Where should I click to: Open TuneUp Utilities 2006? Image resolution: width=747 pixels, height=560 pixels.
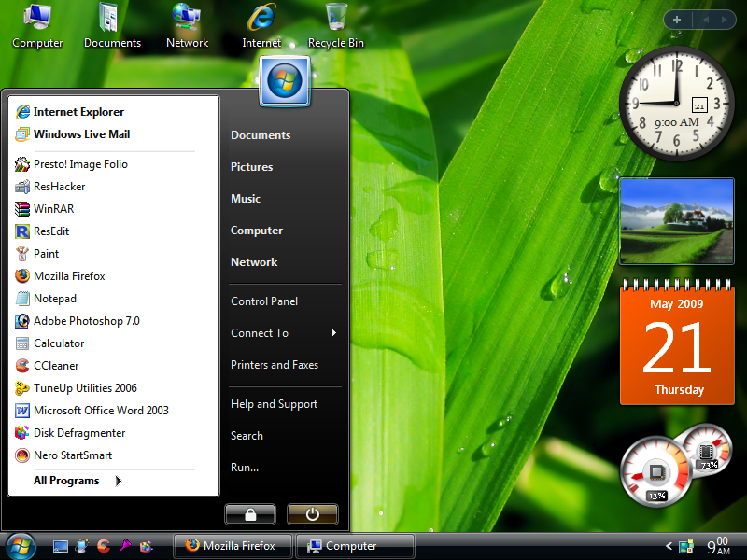(x=113, y=388)
